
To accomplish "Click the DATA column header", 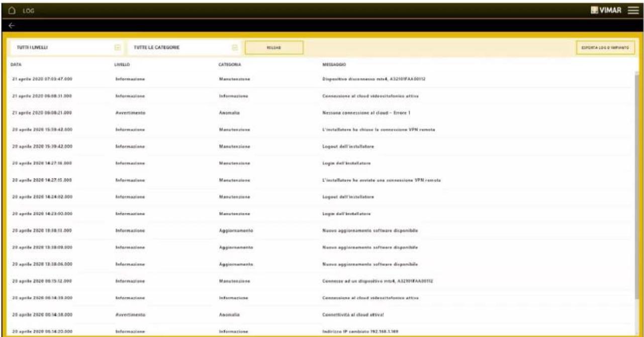I will click(x=15, y=65).
